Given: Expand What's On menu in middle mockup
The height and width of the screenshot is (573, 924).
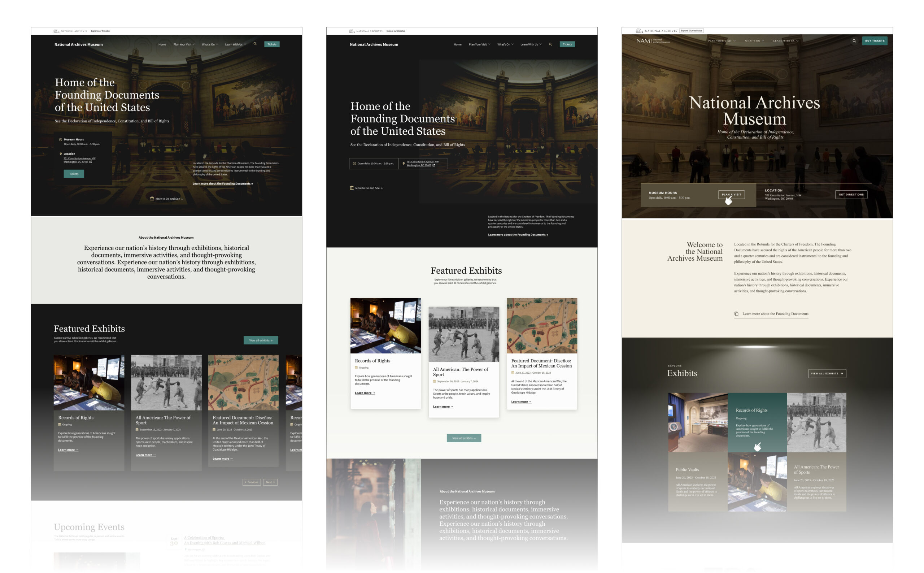Looking at the screenshot, I should 505,44.
